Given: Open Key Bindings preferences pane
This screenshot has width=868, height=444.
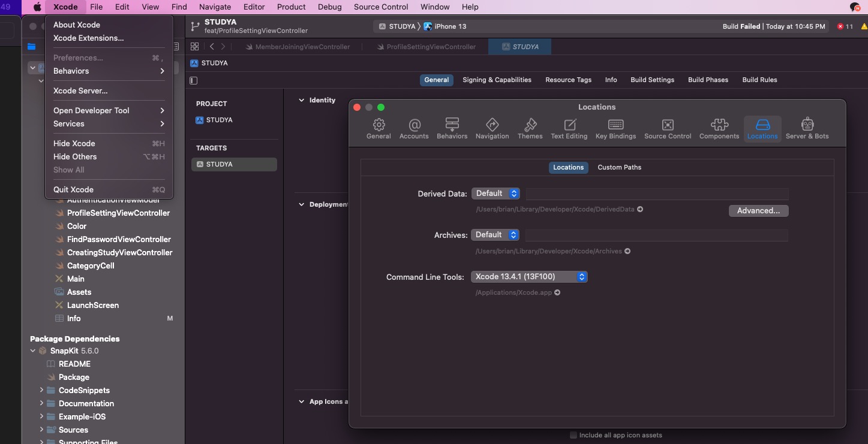Looking at the screenshot, I should 615,128.
